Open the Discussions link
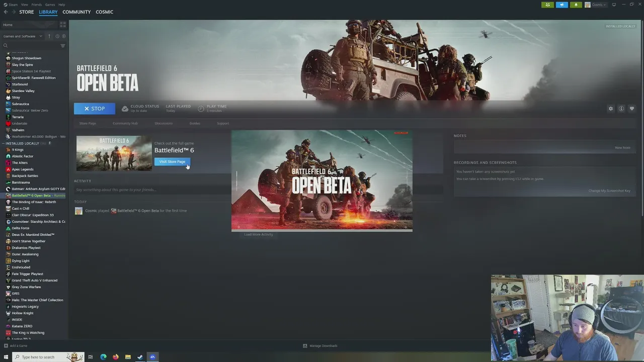 coord(164,123)
